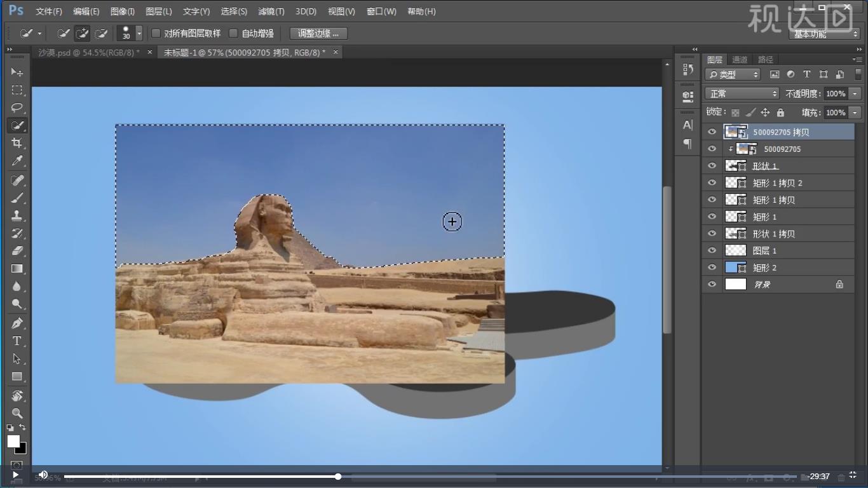Hide the 背景 layer
The width and height of the screenshot is (868, 488).
coord(712,285)
